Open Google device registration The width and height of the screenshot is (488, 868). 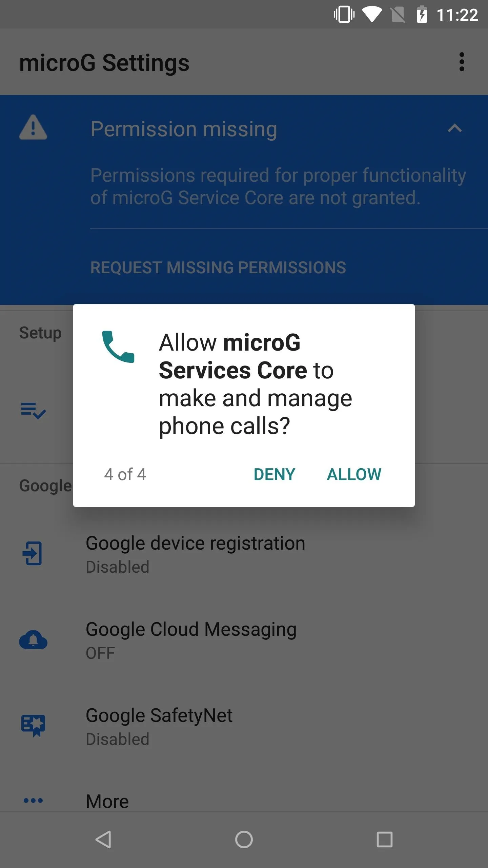click(244, 554)
